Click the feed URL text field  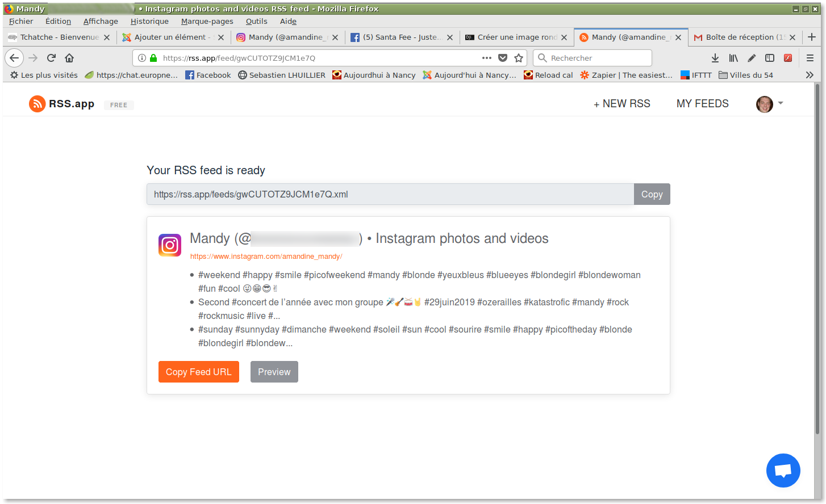pos(390,194)
